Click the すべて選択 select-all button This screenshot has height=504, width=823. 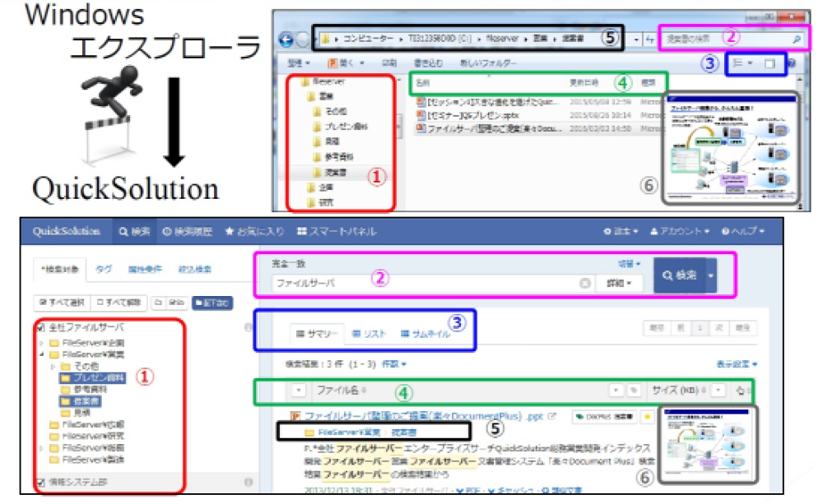click(x=63, y=303)
